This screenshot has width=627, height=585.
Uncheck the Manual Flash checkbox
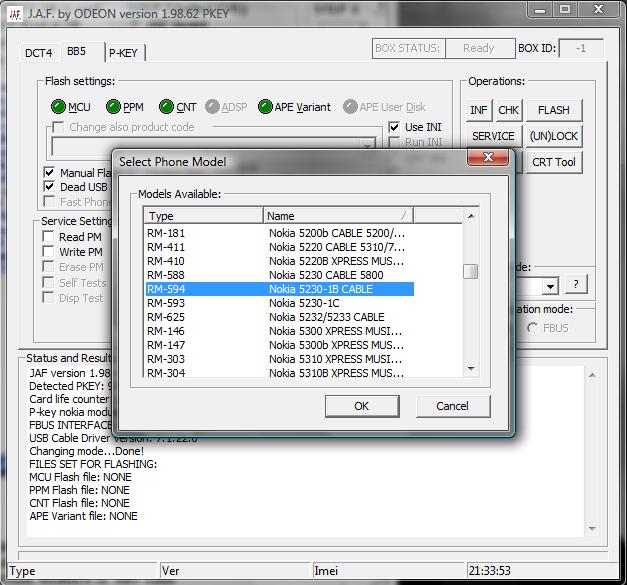point(49,172)
